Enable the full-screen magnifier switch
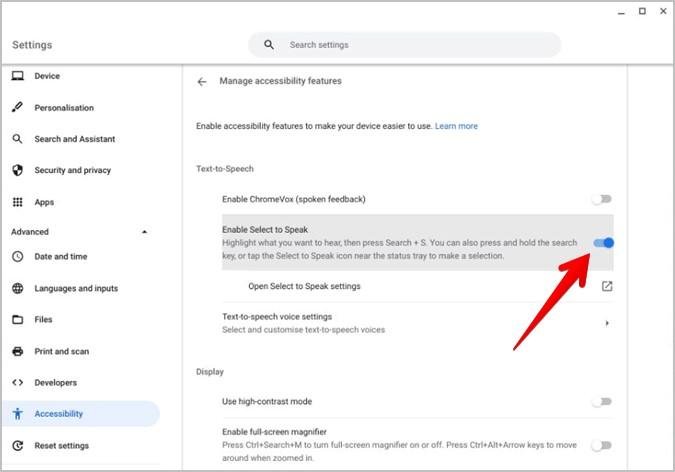This screenshot has height=472, width=675. (x=601, y=445)
